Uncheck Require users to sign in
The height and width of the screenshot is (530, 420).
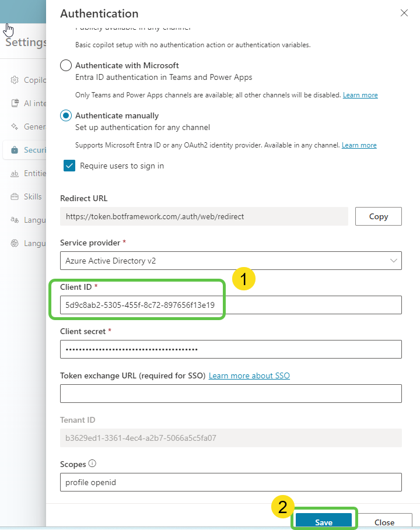click(x=69, y=166)
